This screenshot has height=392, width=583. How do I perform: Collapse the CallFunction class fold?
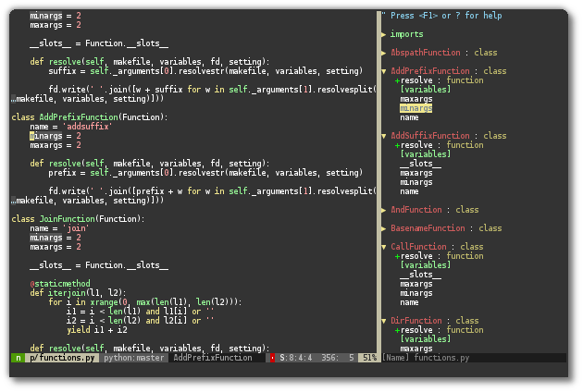click(x=384, y=247)
